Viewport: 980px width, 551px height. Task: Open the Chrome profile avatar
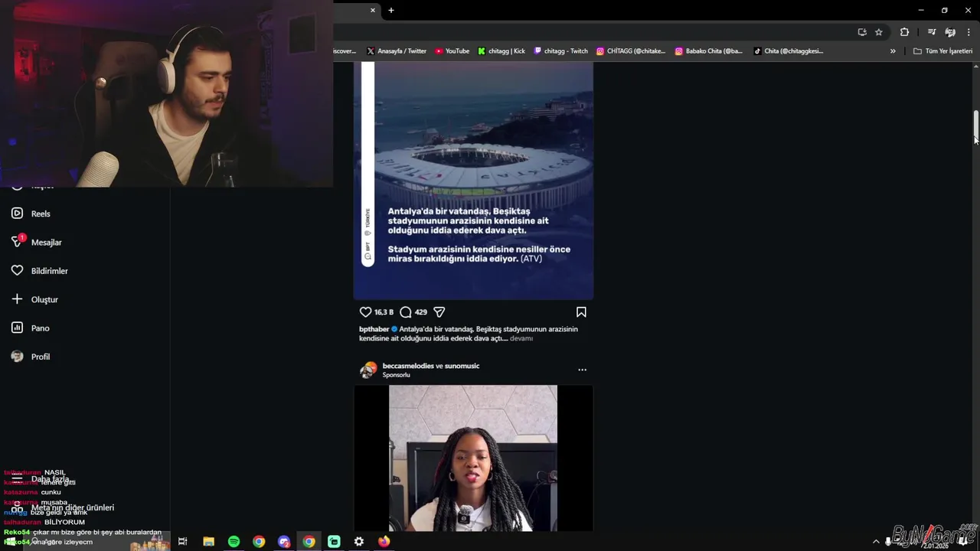[x=950, y=32]
